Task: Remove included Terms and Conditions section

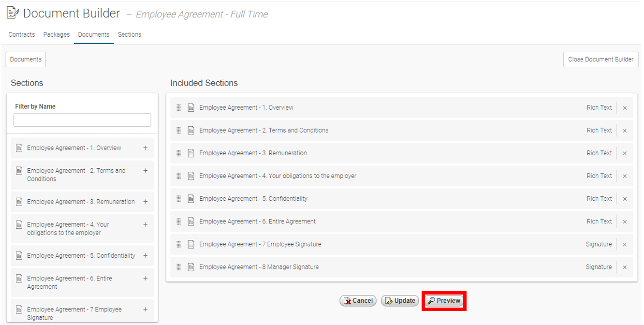Action: click(625, 131)
